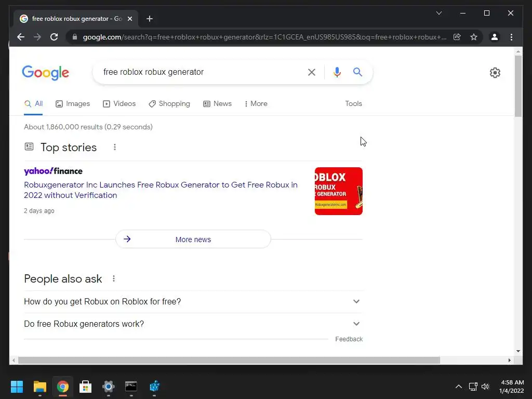Click the horizontal scrollbar thumb
The height and width of the screenshot is (399, 532).
click(x=229, y=361)
